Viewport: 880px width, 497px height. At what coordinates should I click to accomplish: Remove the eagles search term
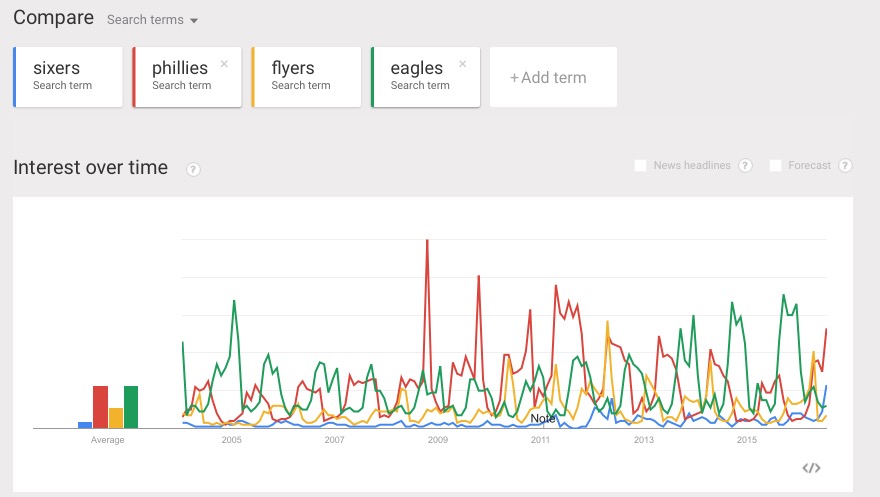tap(462, 64)
